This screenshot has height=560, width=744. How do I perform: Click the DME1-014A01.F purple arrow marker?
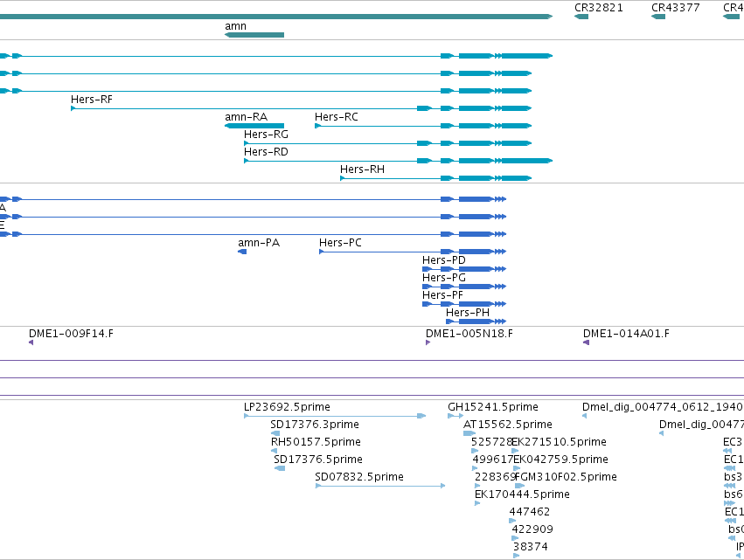tap(586, 342)
